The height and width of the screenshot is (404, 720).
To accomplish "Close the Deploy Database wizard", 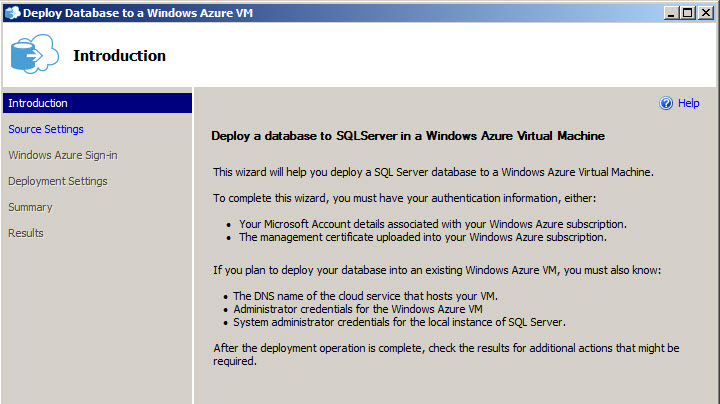I will (704, 13).
